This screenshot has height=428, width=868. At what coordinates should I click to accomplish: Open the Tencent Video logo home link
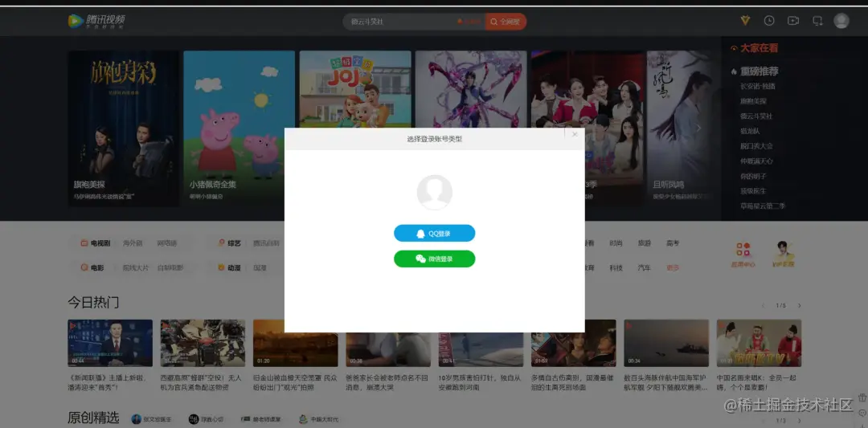point(96,21)
